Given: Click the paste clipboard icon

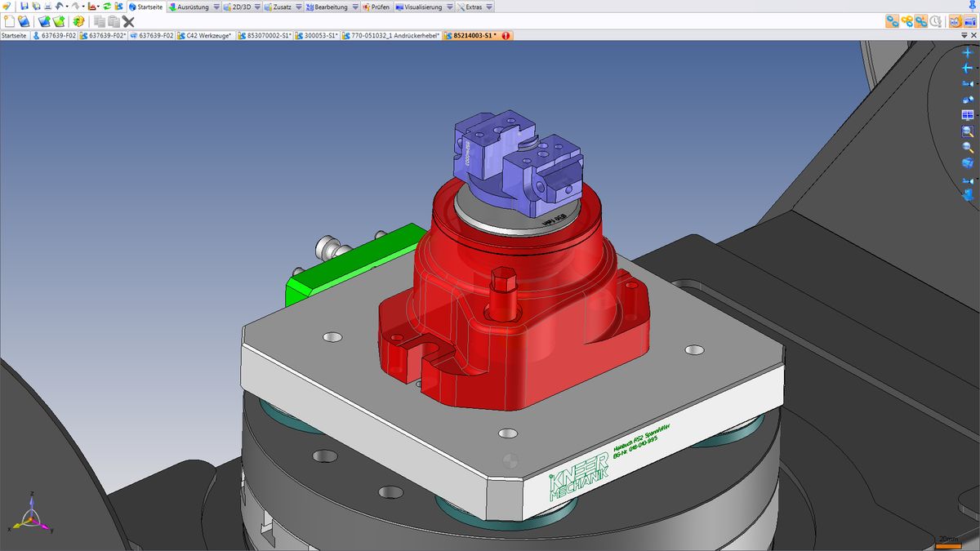Looking at the screenshot, I should coord(114,21).
